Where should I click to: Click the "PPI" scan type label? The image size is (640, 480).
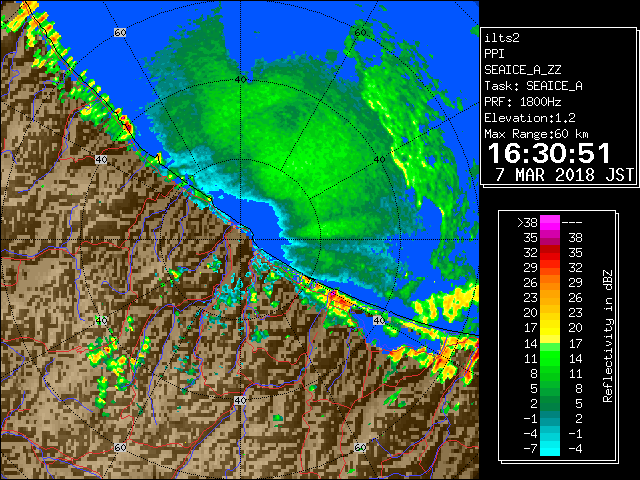[x=494, y=54]
